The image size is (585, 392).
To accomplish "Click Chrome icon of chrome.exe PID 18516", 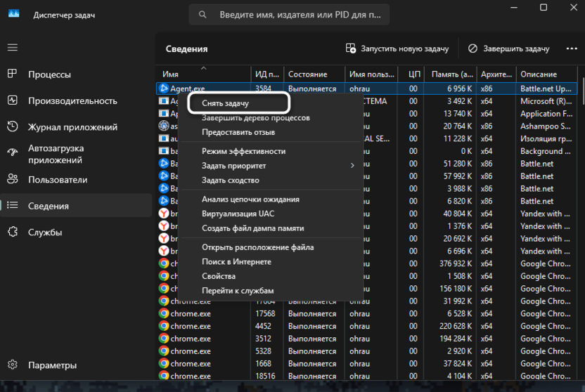I will 163,375.
